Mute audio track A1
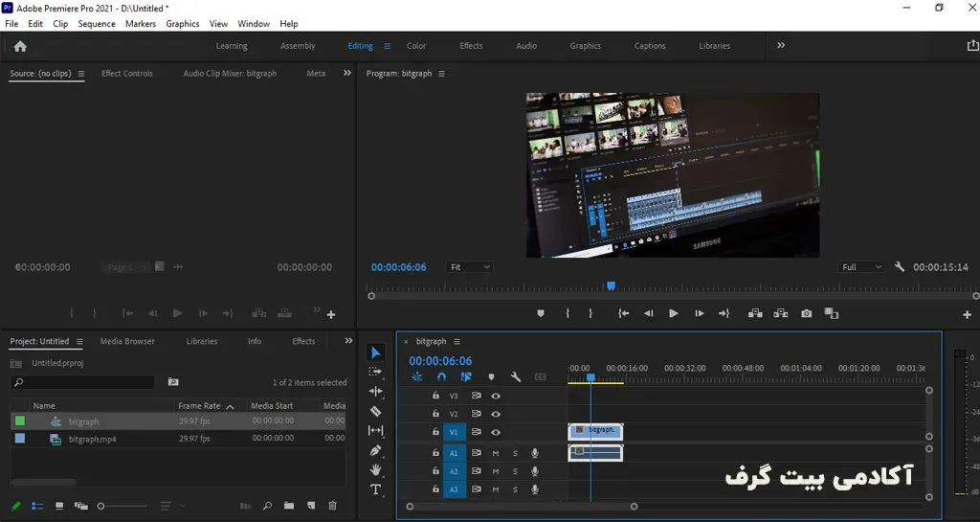Viewport: 980px width, 522px height. [496, 453]
